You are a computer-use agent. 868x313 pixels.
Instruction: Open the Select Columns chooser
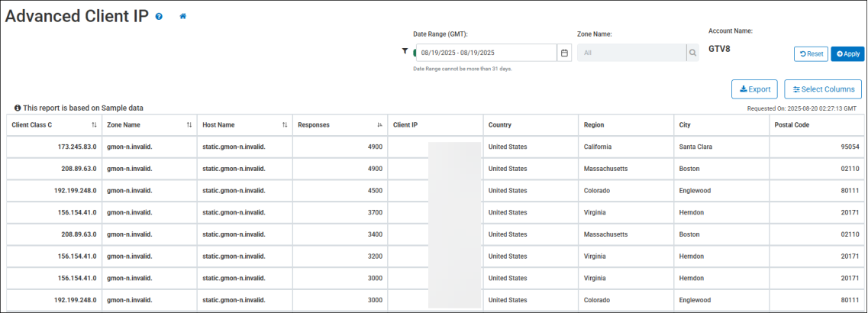822,89
